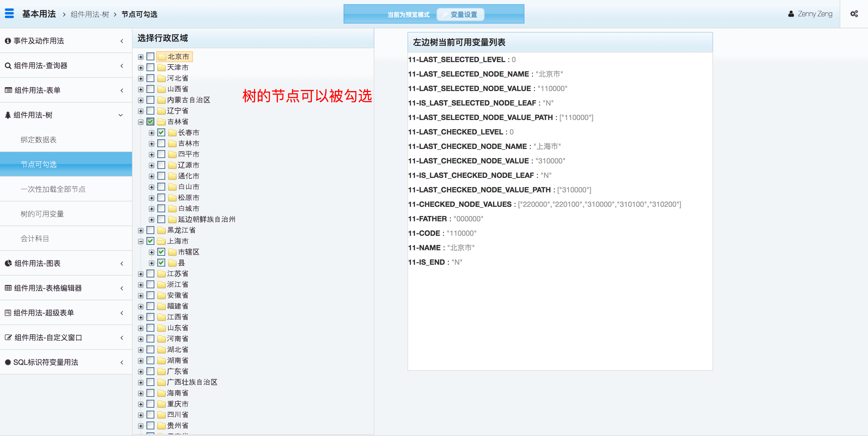The height and width of the screenshot is (436, 868).
Task: Check the 北京市 checkbox
Action: (151, 56)
